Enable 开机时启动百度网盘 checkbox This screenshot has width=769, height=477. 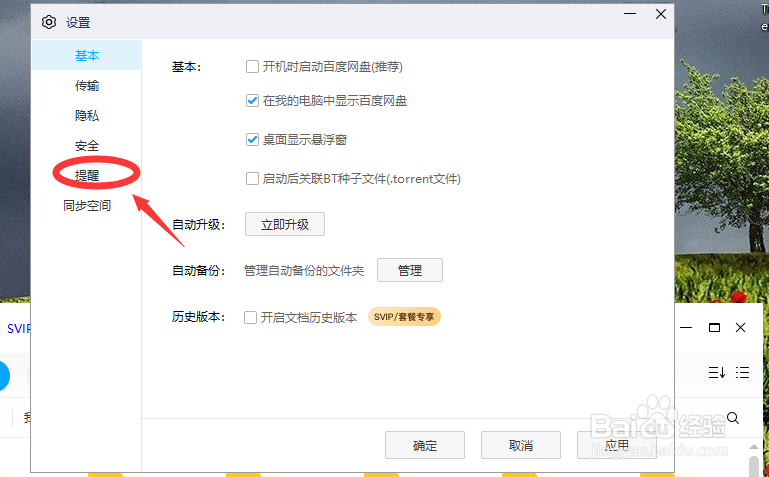(x=252, y=66)
